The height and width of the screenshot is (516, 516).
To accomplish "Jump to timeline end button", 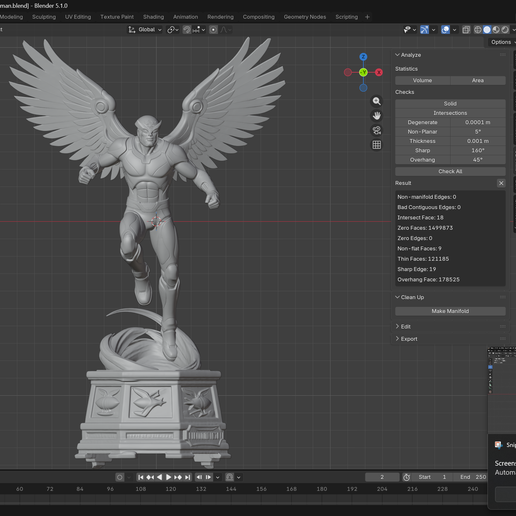I will click(x=187, y=477).
